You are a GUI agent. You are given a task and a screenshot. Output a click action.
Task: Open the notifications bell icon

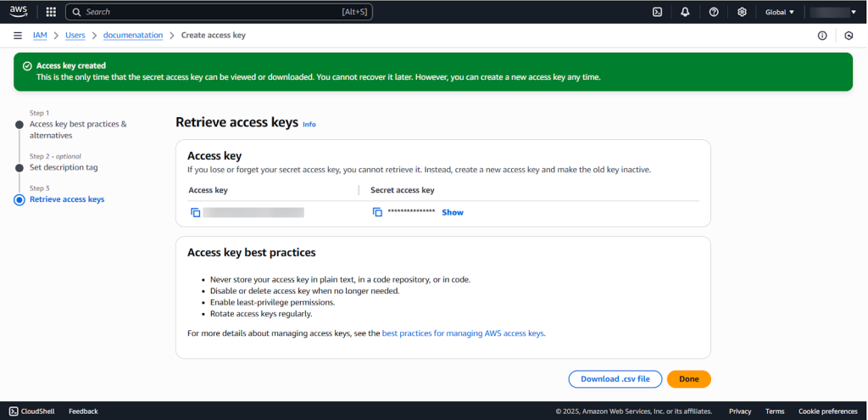(x=685, y=12)
